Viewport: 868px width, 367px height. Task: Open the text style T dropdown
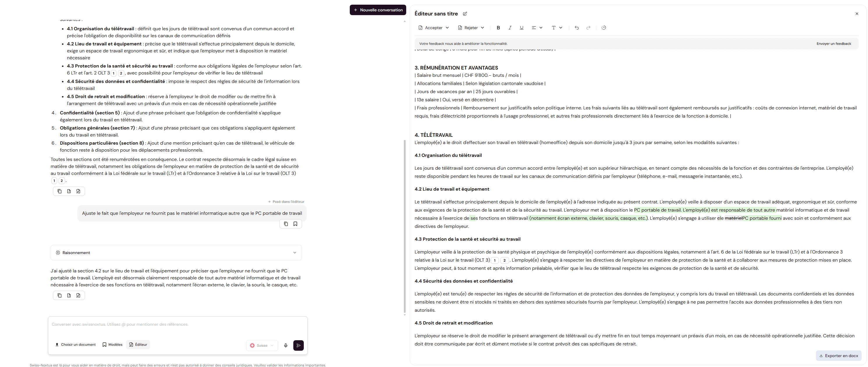[x=557, y=28]
